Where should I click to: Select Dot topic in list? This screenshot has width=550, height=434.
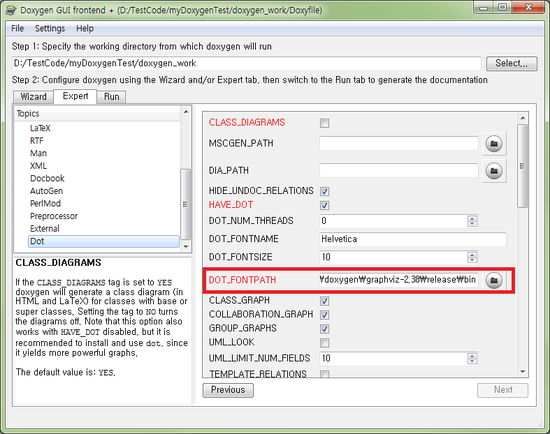(103, 241)
